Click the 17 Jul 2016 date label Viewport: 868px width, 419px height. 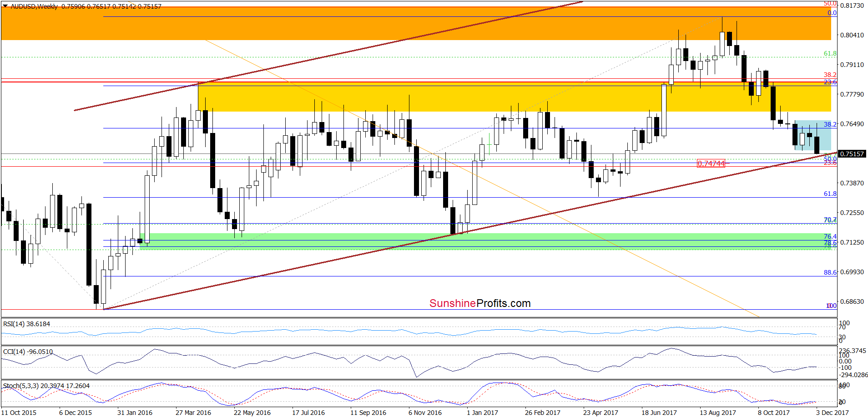(308, 413)
